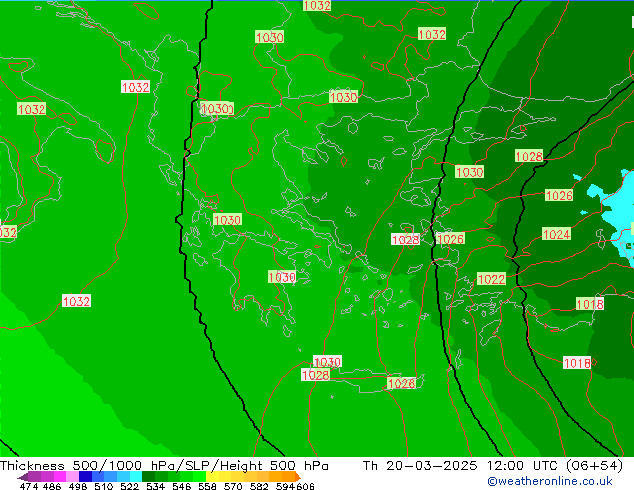Select the darkest green legend swatch
The height and width of the screenshot is (490, 634).
(148, 477)
